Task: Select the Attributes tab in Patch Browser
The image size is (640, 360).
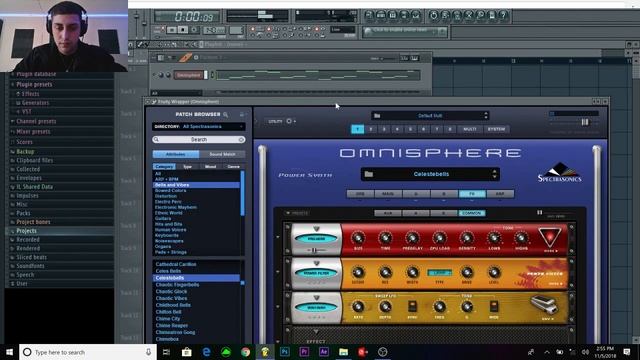Action: pos(176,154)
